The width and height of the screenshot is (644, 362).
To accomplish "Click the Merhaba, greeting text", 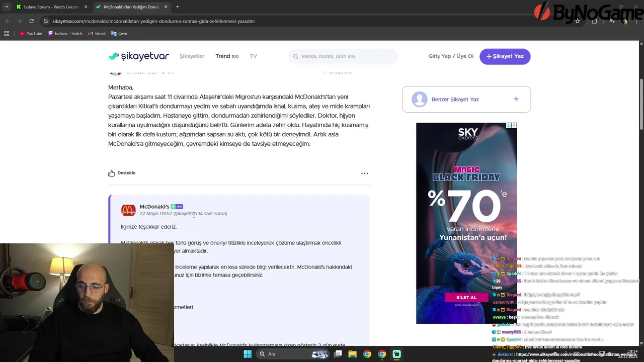I will pyautogui.click(x=121, y=87).
